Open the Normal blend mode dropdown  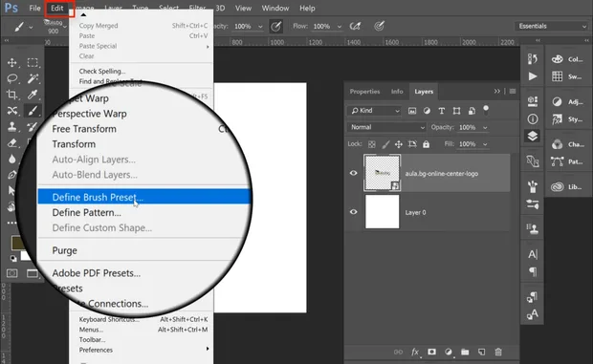tap(386, 127)
